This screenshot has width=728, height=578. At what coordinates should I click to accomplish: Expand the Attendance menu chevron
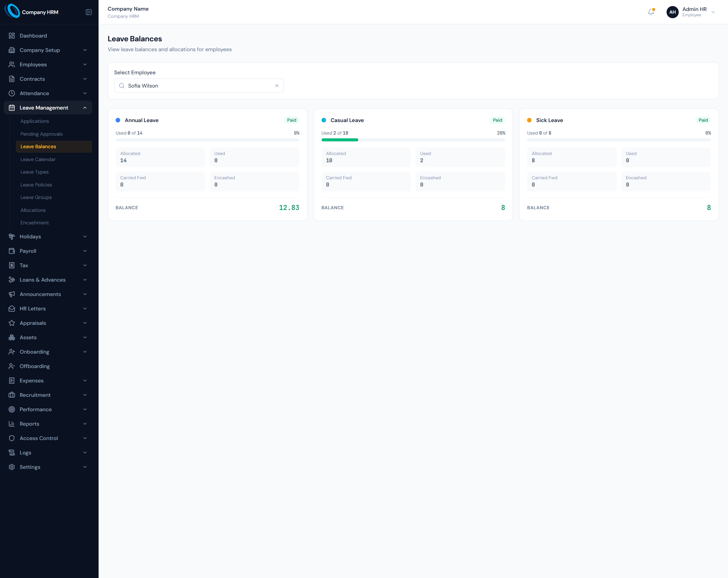tap(85, 93)
